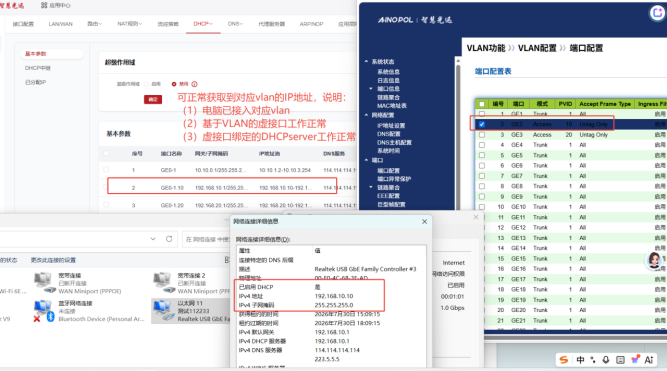
Task: Tick the checkbox for port GE3
Action: click(x=482, y=134)
